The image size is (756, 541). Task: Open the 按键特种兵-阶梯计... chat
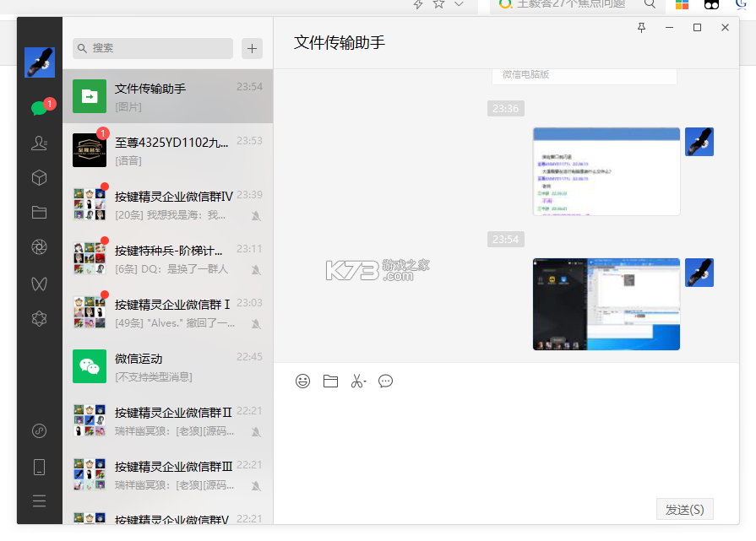tap(168, 258)
